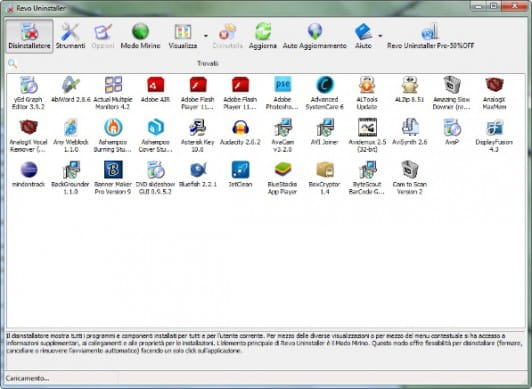Image resolution: width=532 pixels, height=389 pixels.
Task: Open Auto Aggiornamento
Action: point(315,36)
